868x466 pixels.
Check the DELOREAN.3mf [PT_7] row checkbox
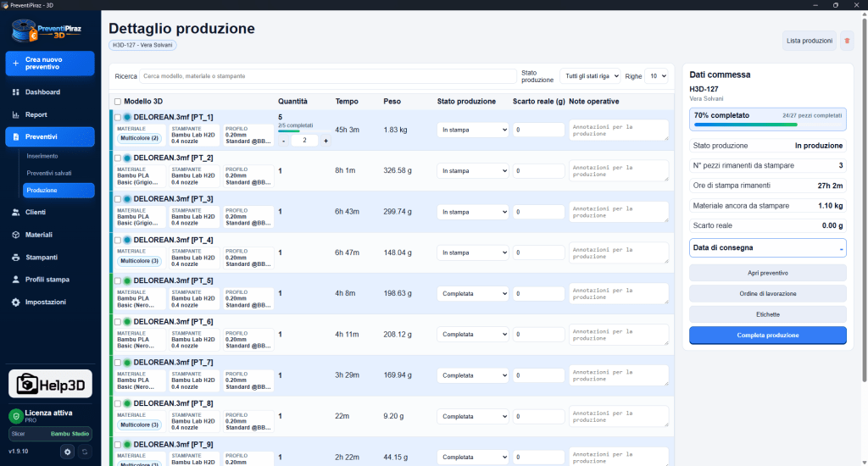point(117,363)
